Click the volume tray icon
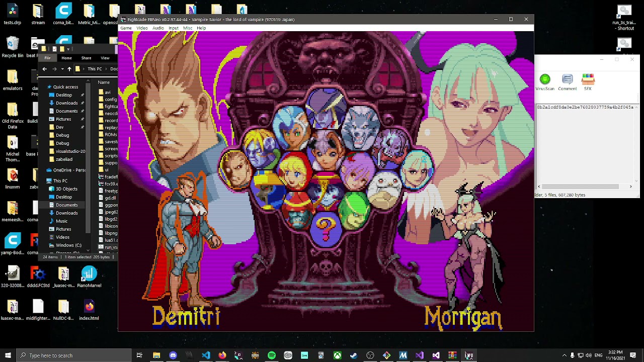This screenshot has height=362, width=644. pos(589,355)
